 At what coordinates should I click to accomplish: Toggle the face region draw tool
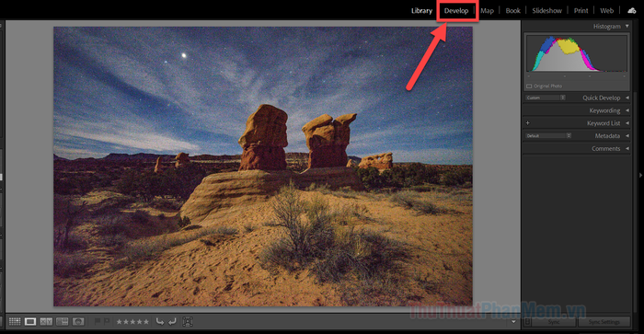click(188, 321)
